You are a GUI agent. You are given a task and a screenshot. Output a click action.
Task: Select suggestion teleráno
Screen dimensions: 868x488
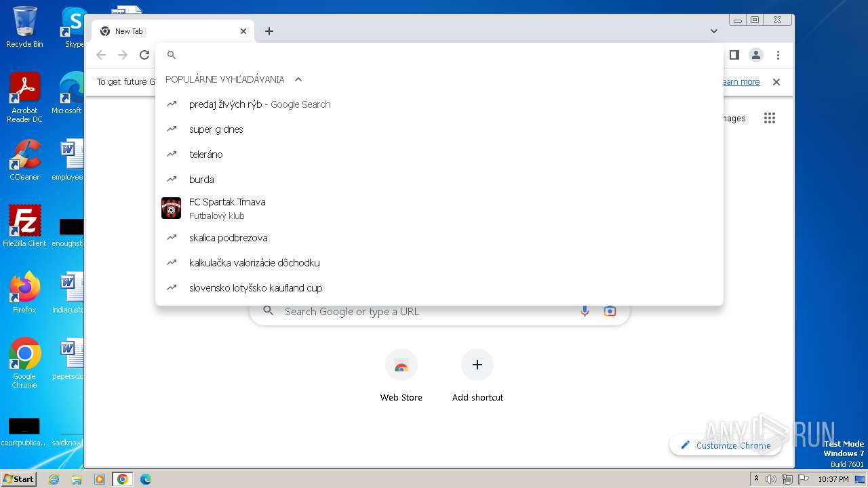click(x=439, y=155)
